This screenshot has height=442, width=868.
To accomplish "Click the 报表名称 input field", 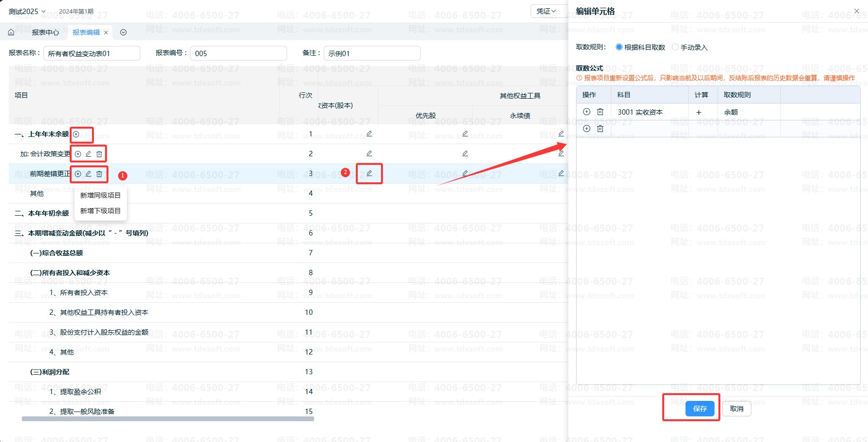I will (x=92, y=53).
